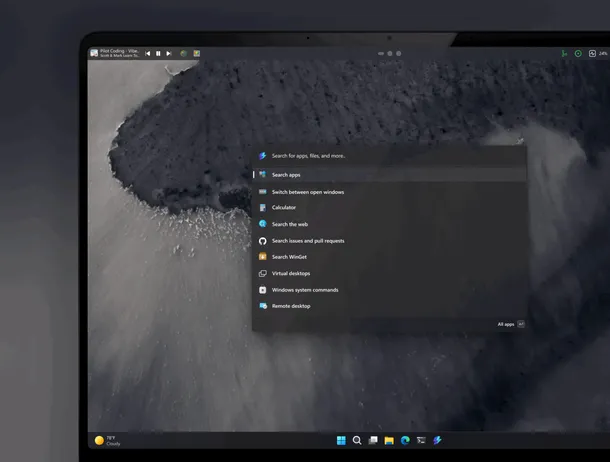Open File Explorer from taskbar
The width and height of the screenshot is (610, 462).
(389, 440)
